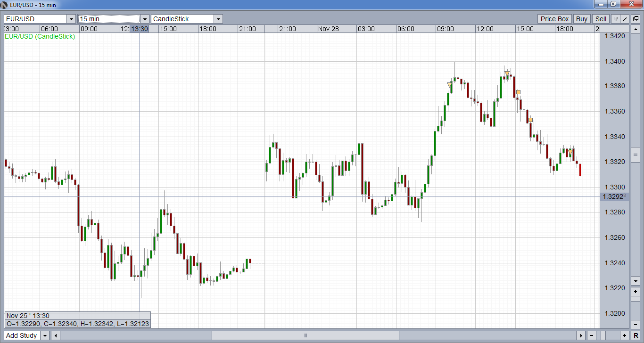The image size is (644, 343).
Task: Click the vertical scrollbar thumb
Action: [636, 155]
